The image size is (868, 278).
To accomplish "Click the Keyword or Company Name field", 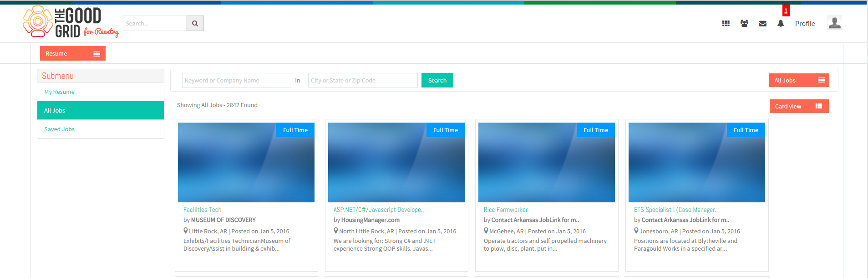I will point(237,80).
